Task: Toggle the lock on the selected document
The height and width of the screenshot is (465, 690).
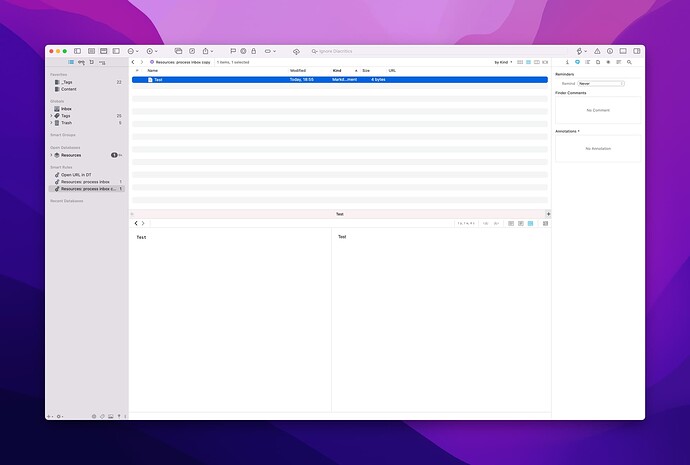Action: click(x=253, y=51)
